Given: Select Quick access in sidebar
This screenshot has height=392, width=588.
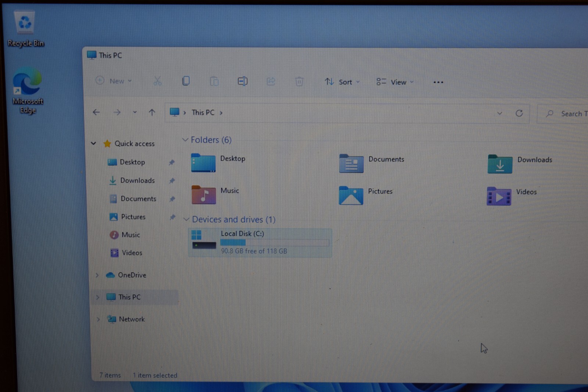Looking at the screenshot, I should tap(135, 144).
